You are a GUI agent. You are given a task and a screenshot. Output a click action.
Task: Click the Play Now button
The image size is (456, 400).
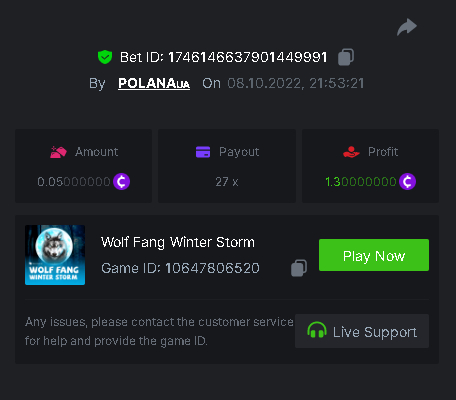tap(374, 255)
